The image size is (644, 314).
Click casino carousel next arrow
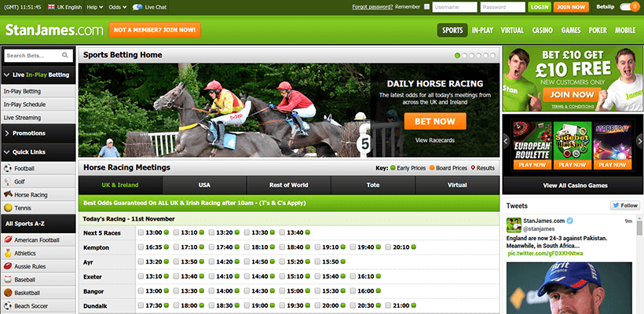pyautogui.click(x=639, y=141)
